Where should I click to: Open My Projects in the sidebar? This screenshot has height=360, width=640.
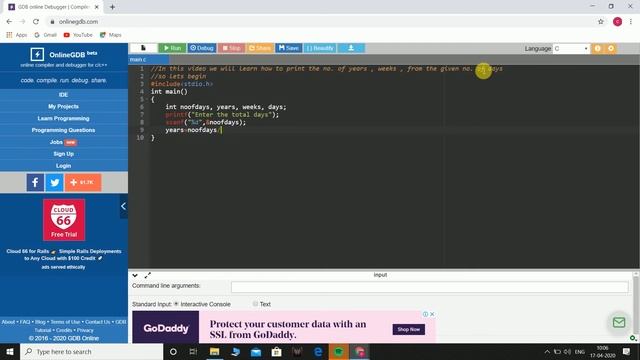[x=64, y=107]
